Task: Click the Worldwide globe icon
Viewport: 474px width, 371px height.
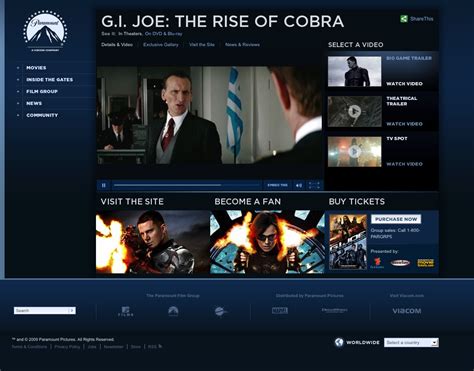Action: point(339,342)
